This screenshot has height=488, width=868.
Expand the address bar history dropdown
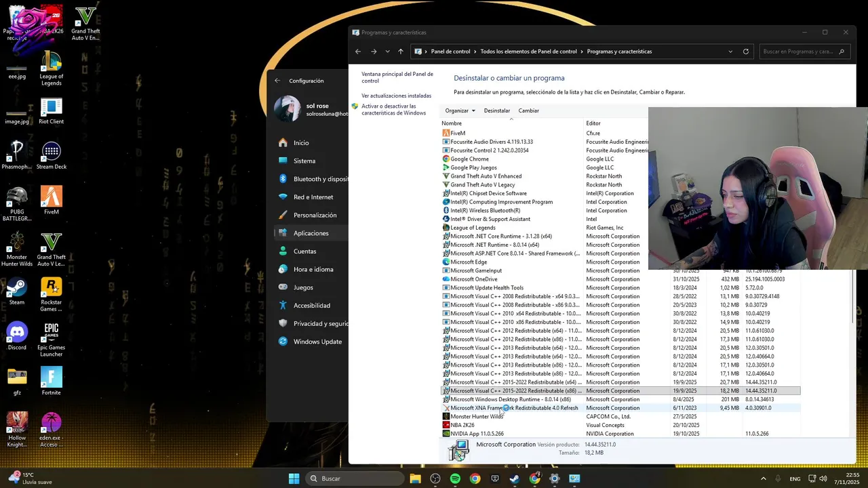point(730,52)
